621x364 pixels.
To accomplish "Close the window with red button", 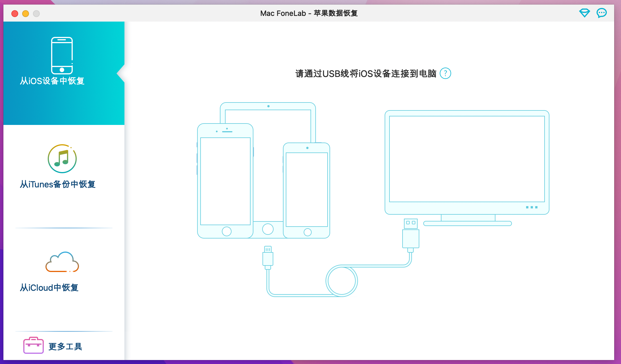I will (15, 13).
